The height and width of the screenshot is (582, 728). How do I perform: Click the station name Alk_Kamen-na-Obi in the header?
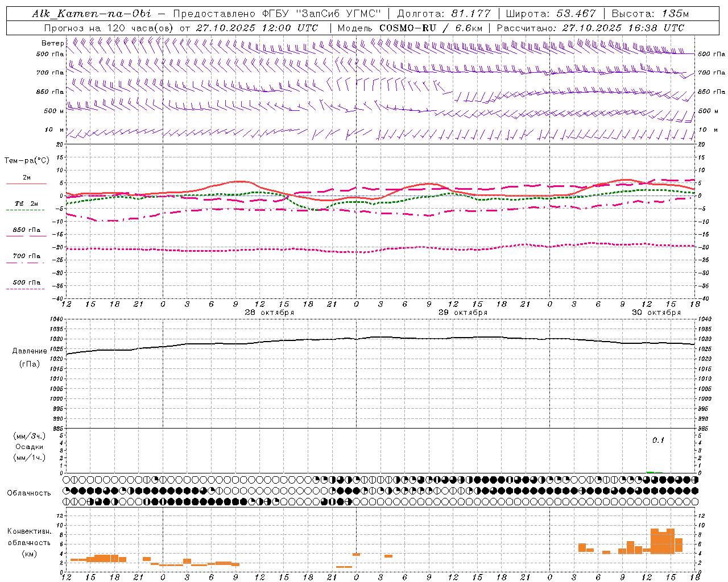[x=92, y=14]
